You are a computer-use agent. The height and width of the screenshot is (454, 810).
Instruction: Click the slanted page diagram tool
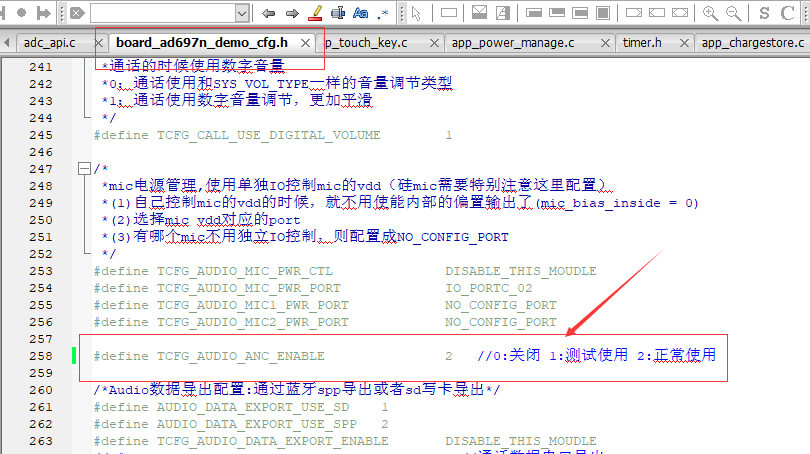503,12
